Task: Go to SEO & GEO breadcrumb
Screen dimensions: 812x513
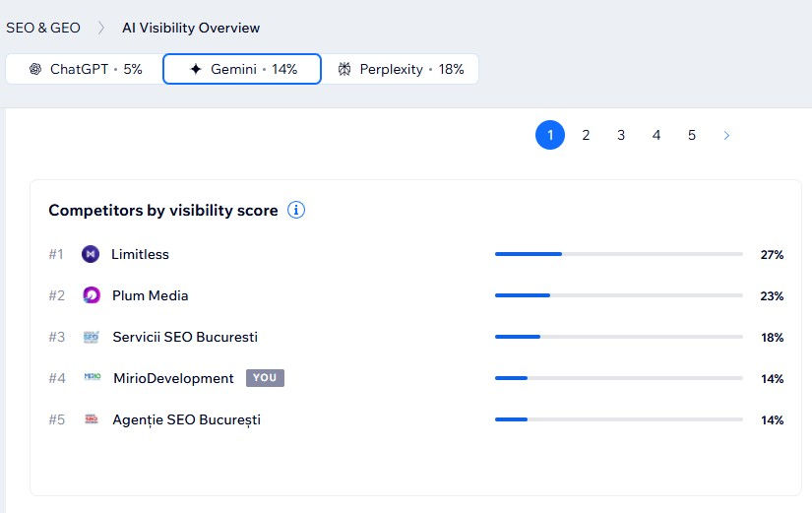Action: (43, 28)
